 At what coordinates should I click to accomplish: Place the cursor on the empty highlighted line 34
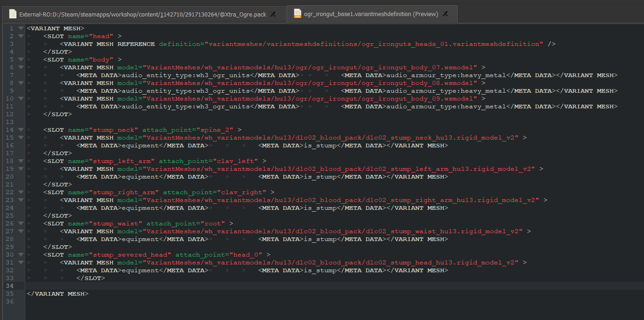click(x=334, y=286)
